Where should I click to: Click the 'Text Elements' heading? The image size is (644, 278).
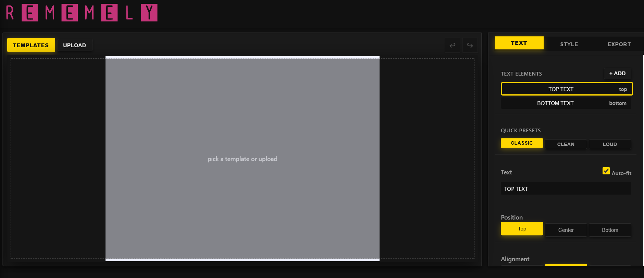tap(521, 74)
